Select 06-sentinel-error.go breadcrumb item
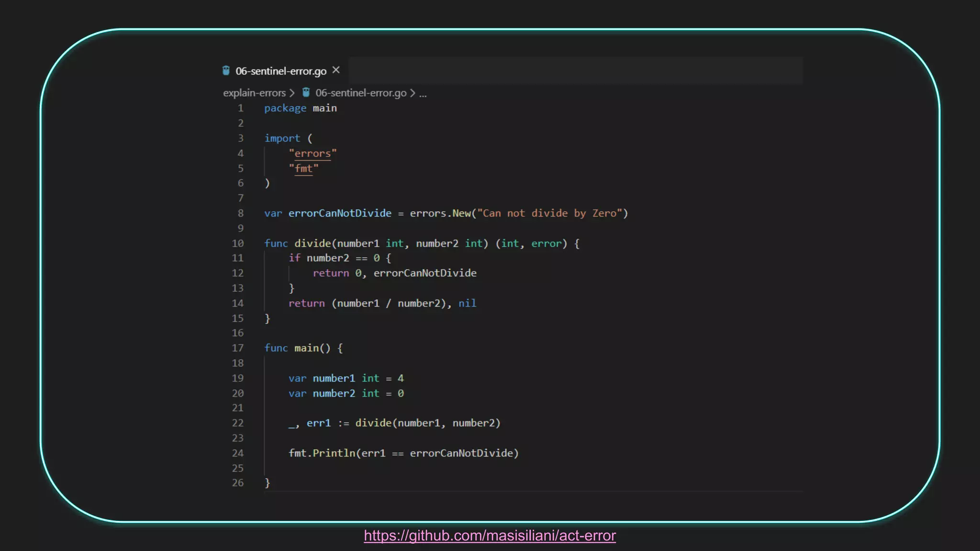The width and height of the screenshot is (980, 551). [361, 93]
